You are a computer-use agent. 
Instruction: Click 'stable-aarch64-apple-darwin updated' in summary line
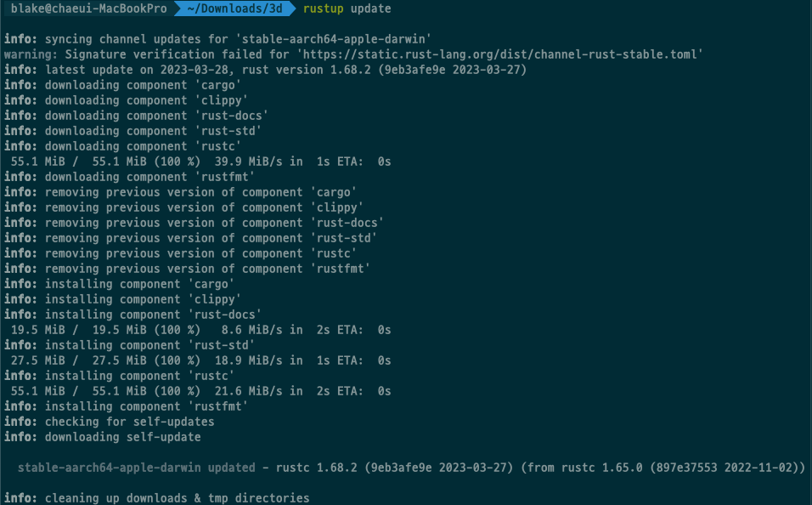pyautogui.click(x=136, y=468)
